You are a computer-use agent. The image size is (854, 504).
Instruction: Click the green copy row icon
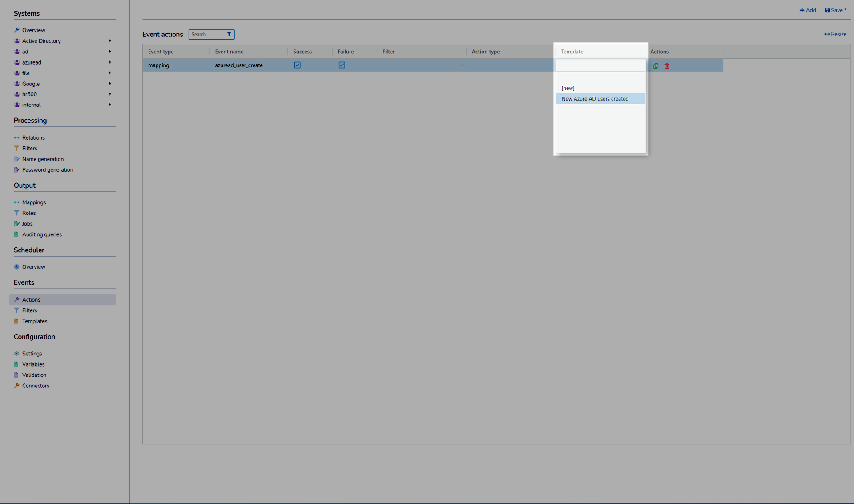[x=656, y=66]
